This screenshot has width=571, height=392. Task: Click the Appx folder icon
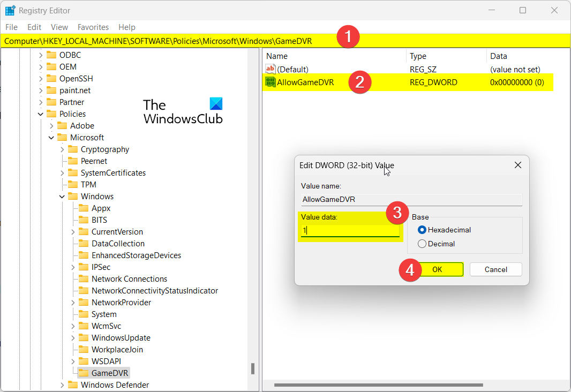(84, 208)
